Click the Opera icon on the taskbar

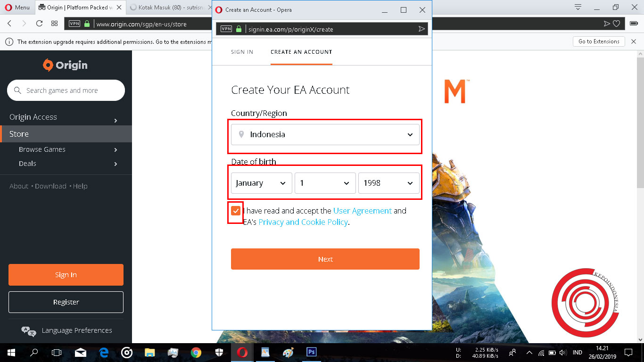242,352
